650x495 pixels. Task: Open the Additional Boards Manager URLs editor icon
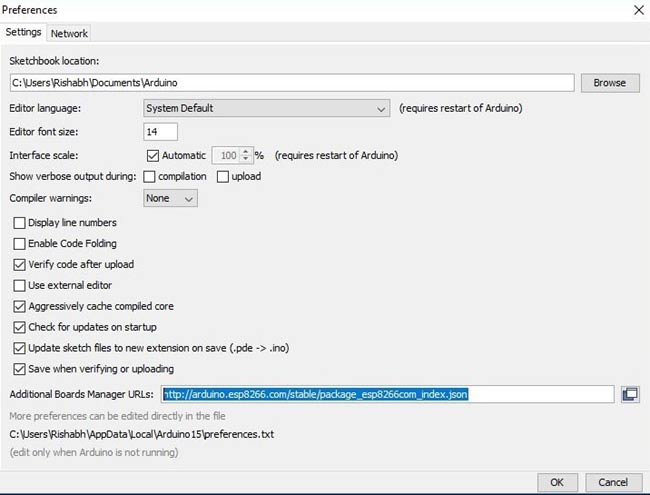point(630,394)
